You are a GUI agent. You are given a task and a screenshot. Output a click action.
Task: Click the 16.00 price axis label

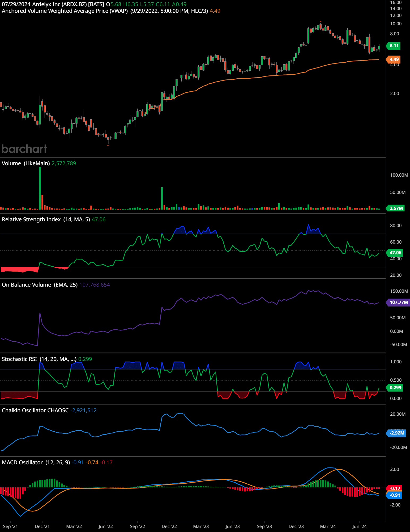pos(396,3)
